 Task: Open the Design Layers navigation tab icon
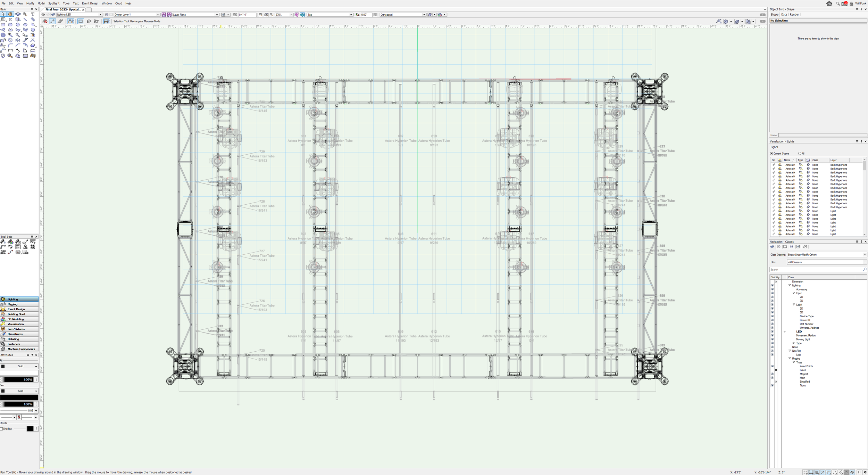(x=778, y=247)
